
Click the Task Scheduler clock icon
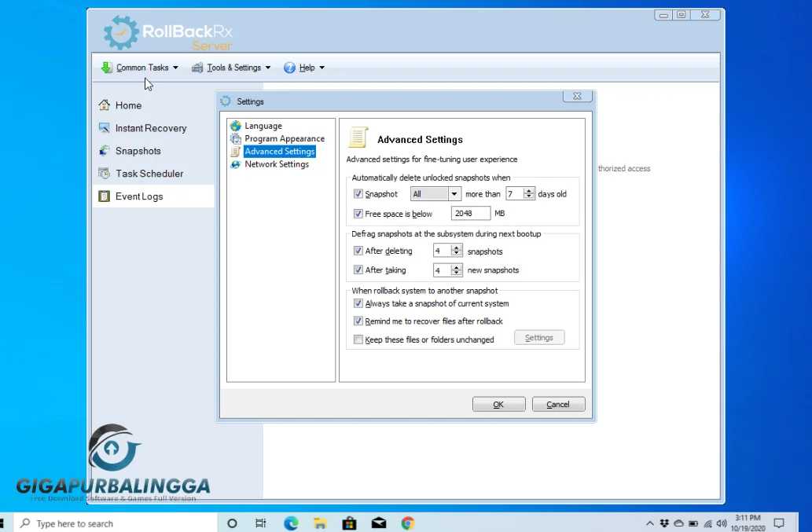[104, 174]
